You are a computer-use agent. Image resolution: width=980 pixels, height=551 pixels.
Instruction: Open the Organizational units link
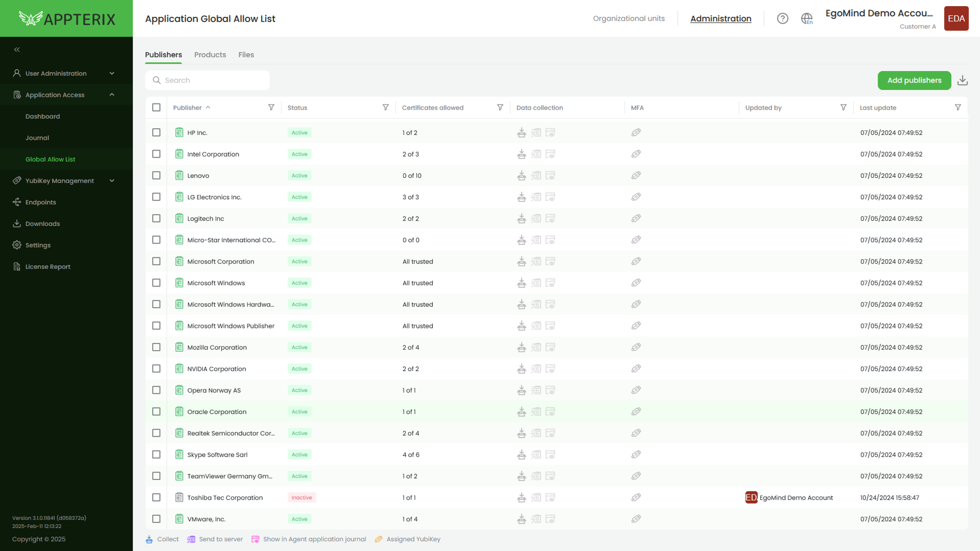coord(628,18)
